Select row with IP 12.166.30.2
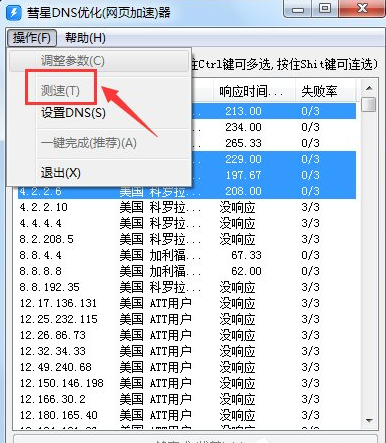The image size is (386, 443). point(187,399)
